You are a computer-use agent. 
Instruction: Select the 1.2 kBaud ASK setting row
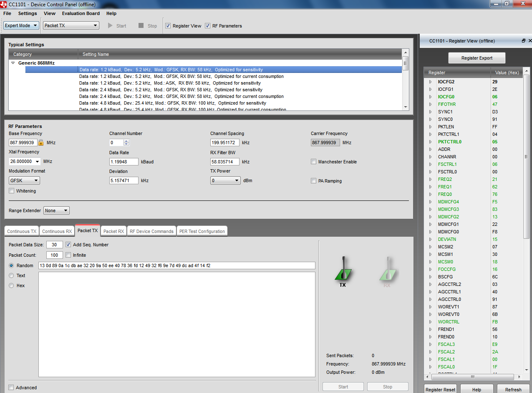click(x=213, y=83)
